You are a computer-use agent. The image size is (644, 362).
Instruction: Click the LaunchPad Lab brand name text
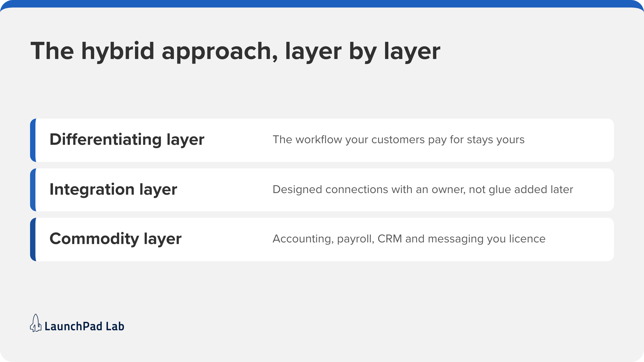[84, 326]
